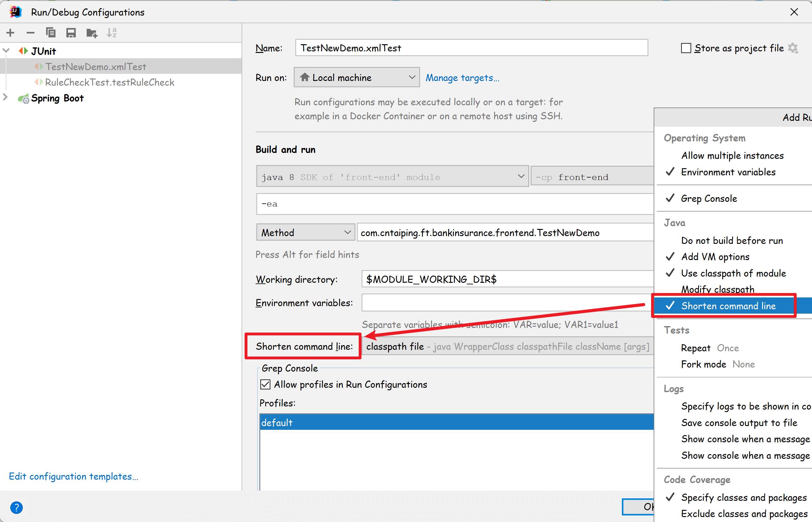Enable Store as project file checkbox
This screenshot has height=522, width=812.
686,48
